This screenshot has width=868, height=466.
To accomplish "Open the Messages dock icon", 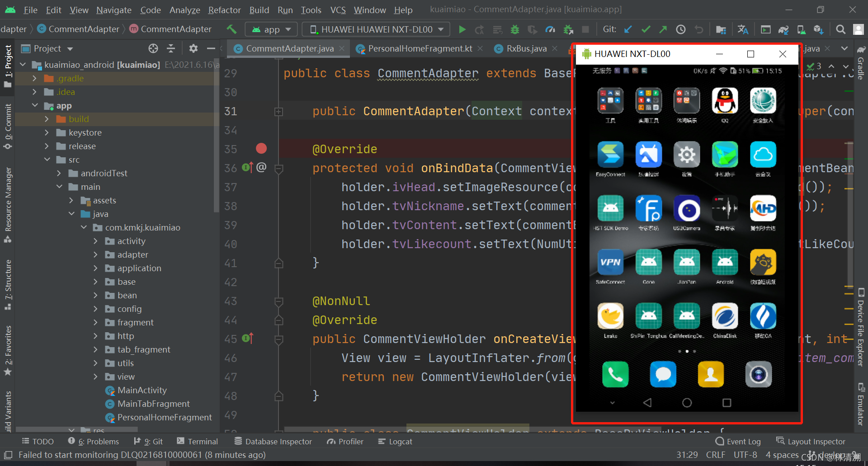I will [663, 374].
